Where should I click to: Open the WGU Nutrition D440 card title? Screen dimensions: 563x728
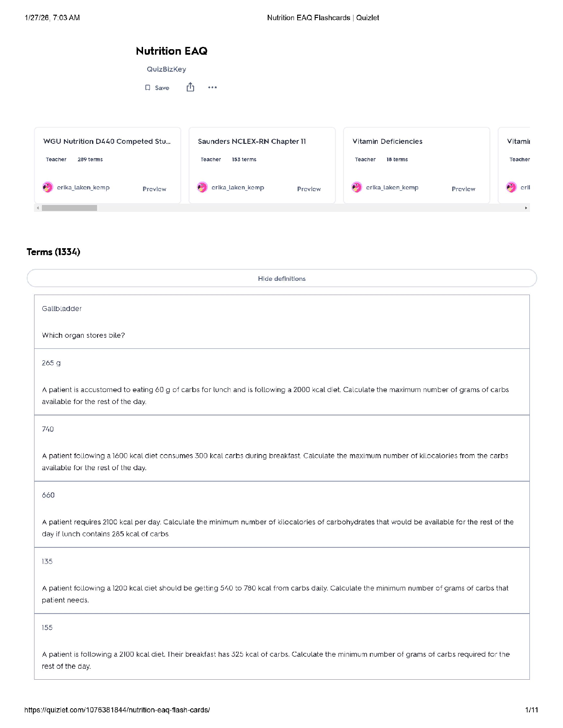107,142
